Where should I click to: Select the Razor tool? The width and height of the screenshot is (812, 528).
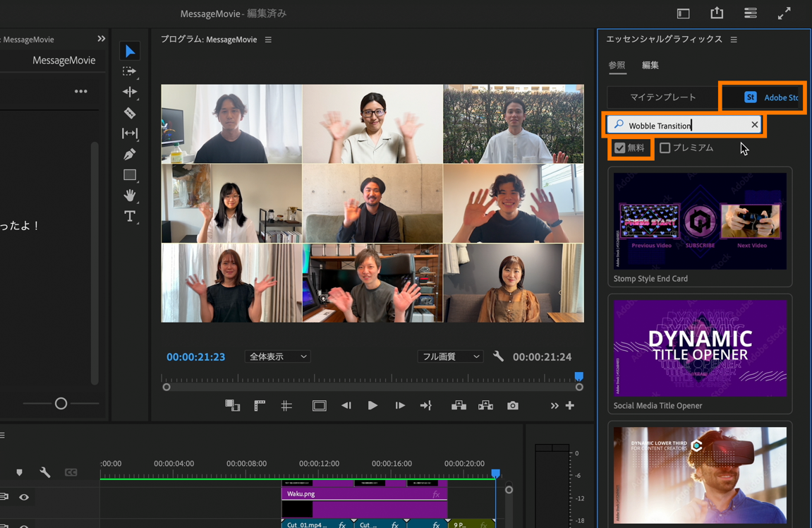(130, 112)
